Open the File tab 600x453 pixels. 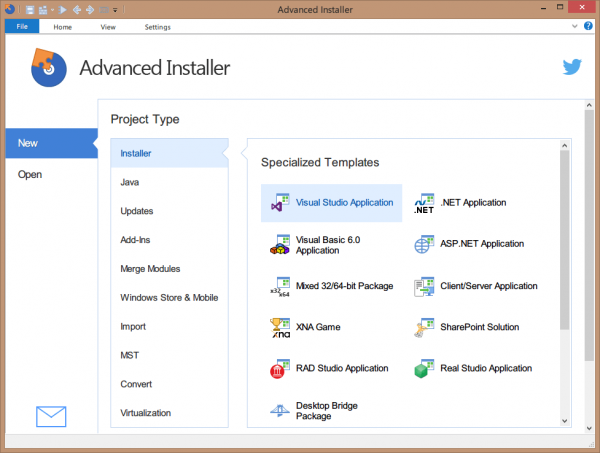point(22,26)
